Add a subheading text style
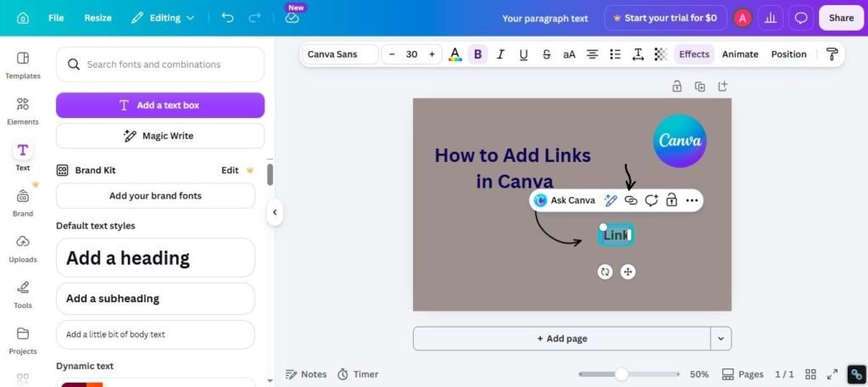This screenshot has height=387, width=868. pyautogui.click(x=156, y=298)
